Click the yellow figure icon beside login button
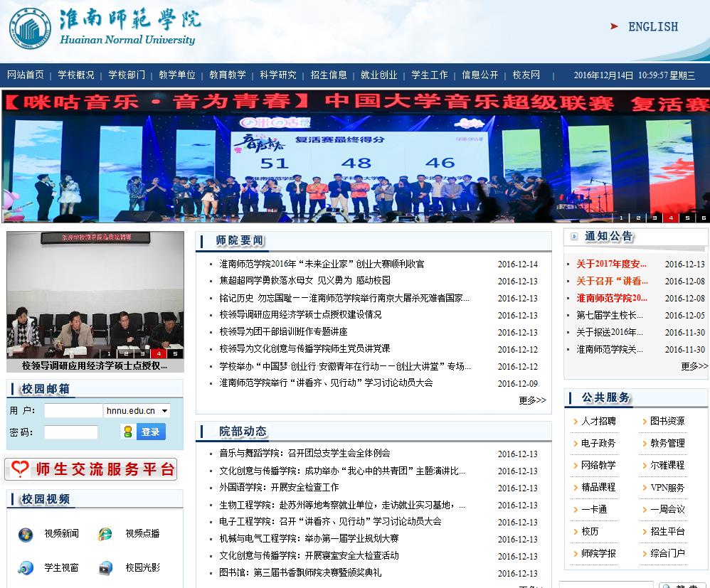Image resolution: width=710 pixels, height=588 pixels. [128, 432]
